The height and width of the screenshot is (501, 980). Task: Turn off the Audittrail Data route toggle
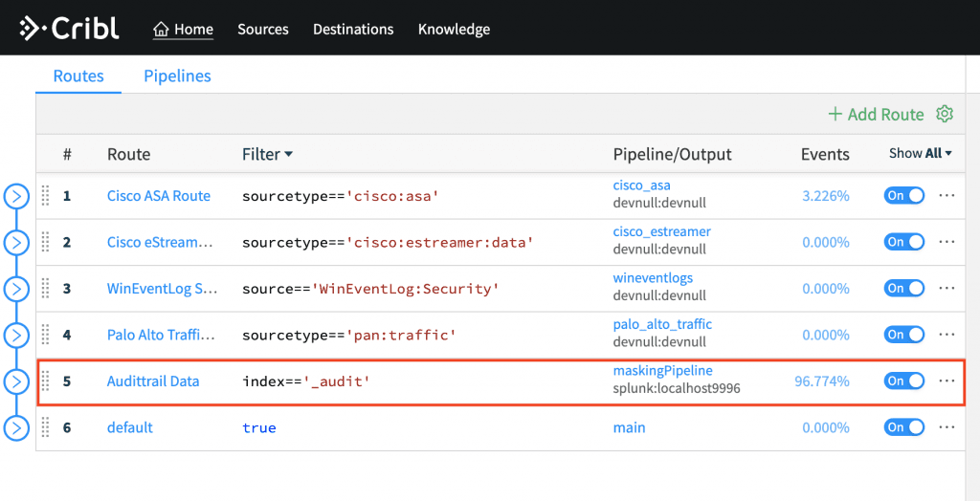[903, 381]
